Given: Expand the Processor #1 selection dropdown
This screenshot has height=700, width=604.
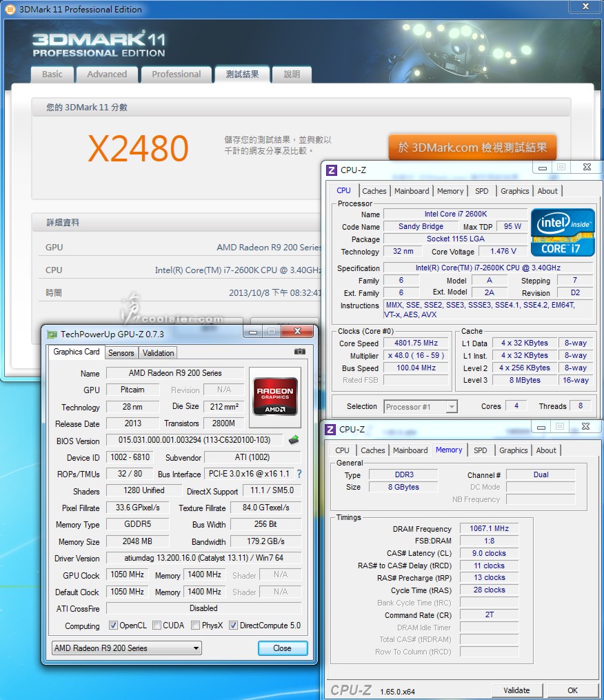Looking at the screenshot, I should [421, 407].
